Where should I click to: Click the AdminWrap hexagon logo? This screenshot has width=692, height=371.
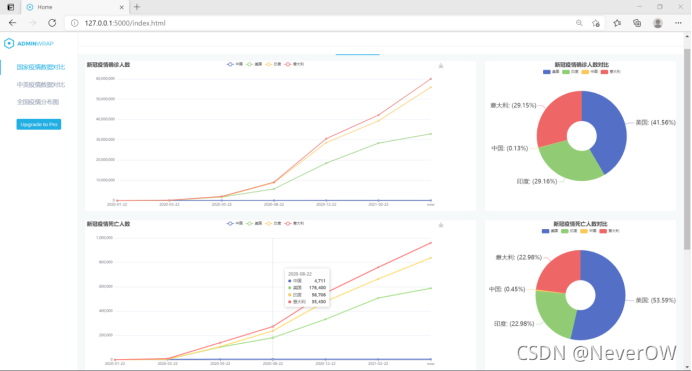click(9, 43)
